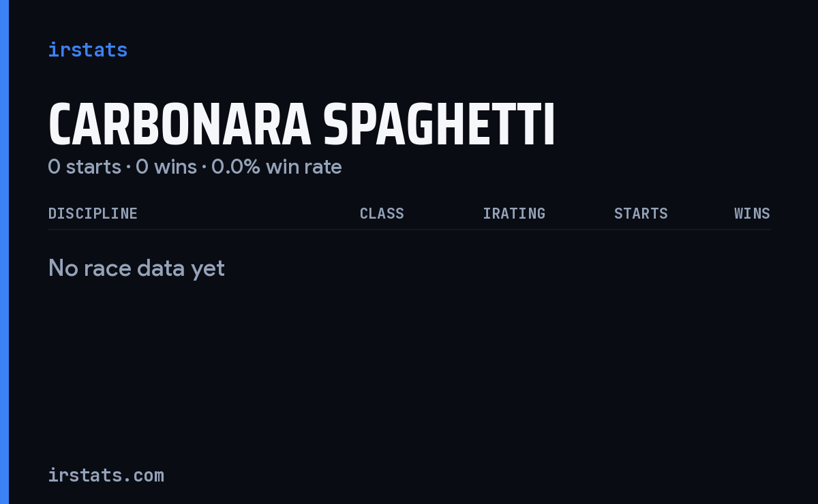Image resolution: width=818 pixels, height=504 pixels.
Task: Click the divider line under table headers
Action: (409, 230)
